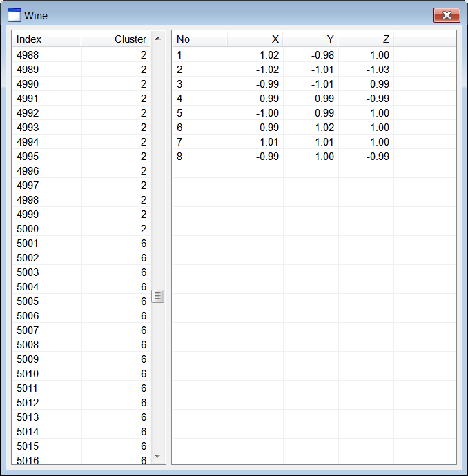This screenshot has width=468, height=476.
Task: Select row with index 5006
Action: point(81,316)
